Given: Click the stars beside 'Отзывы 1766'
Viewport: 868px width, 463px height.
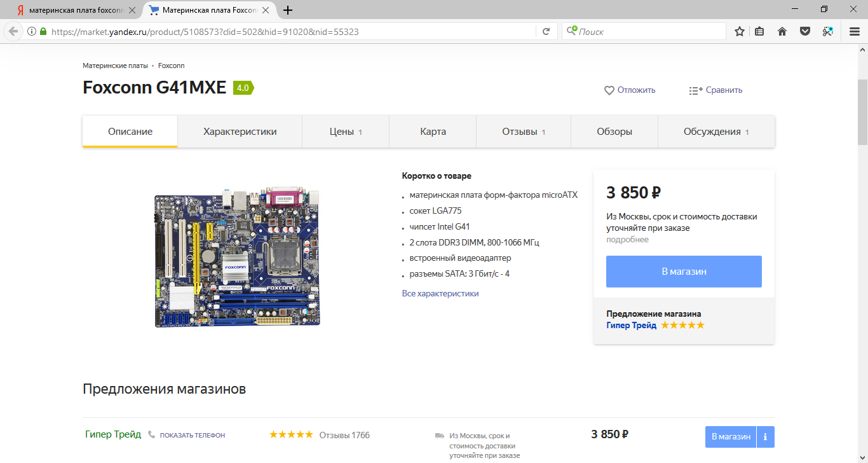Looking at the screenshot, I should pyautogui.click(x=291, y=435).
